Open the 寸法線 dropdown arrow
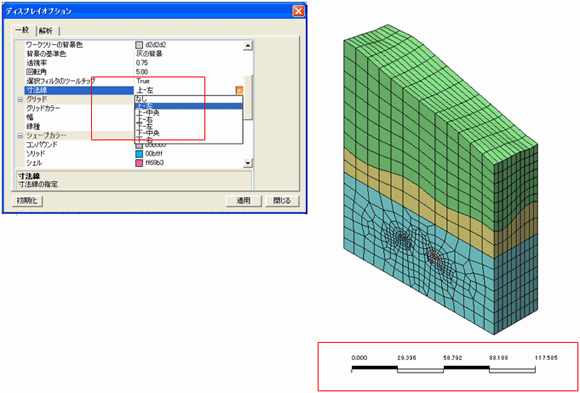 (239, 90)
